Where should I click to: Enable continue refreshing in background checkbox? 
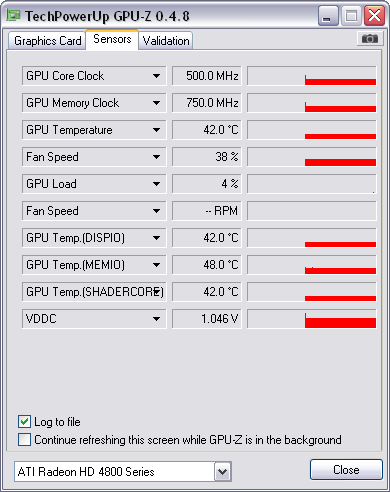click(24, 440)
